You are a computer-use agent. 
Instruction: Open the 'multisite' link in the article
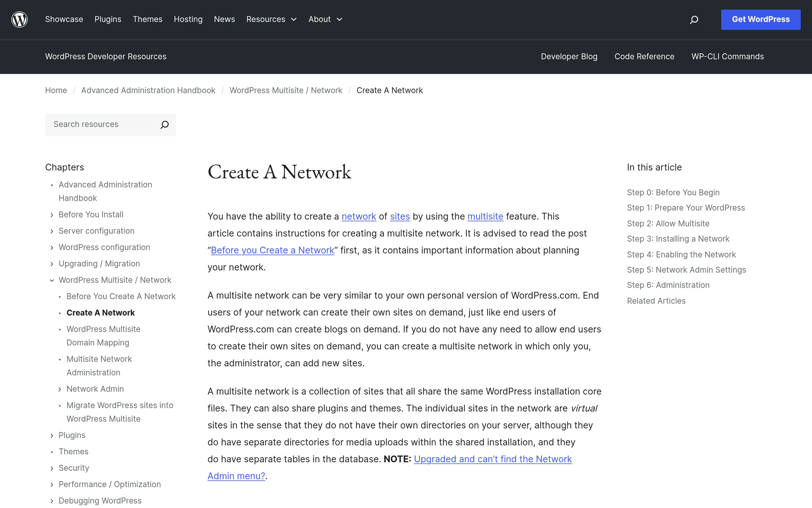485,216
